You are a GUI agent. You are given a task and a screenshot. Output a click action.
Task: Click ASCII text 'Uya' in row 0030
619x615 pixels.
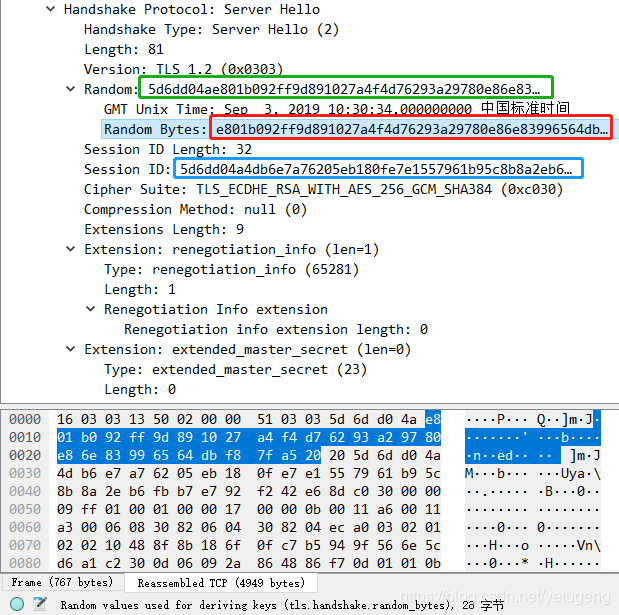pyautogui.click(x=573, y=473)
